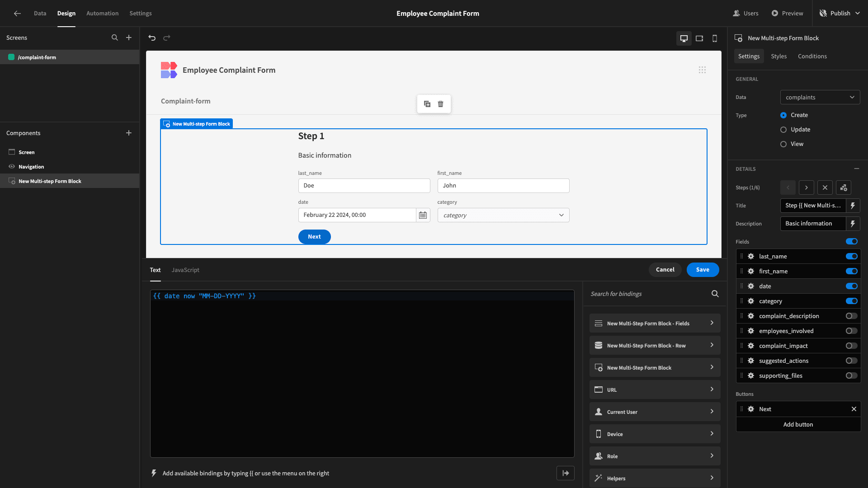Go to the previous step arrow
Screen dimensions: 868x488
788,188
